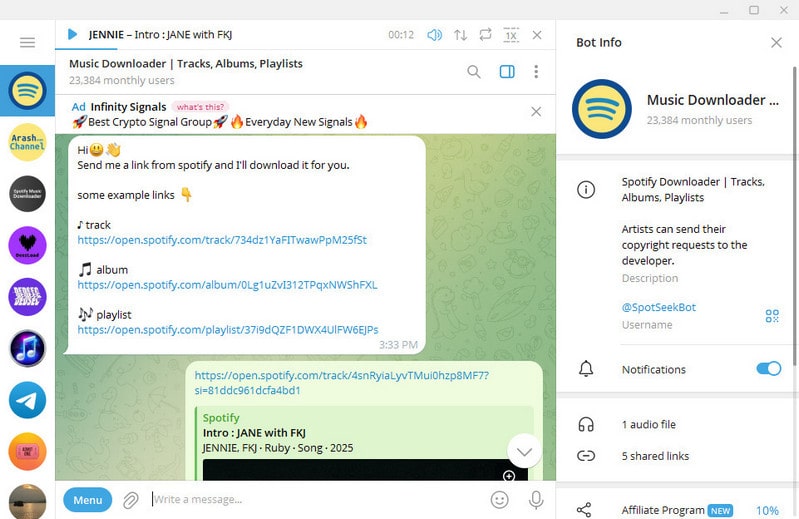Copy the @SpotSeekBot username
The image size is (799, 519).
click(658, 307)
